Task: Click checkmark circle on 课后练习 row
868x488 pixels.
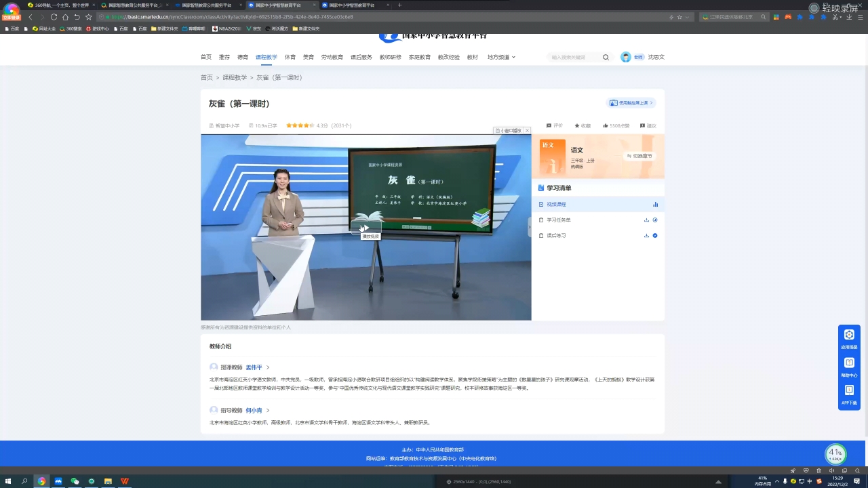Action: [x=655, y=235]
